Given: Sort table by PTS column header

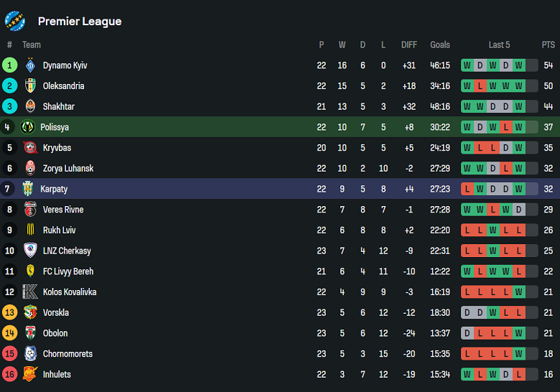Looking at the screenshot, I should pos(549,45).
